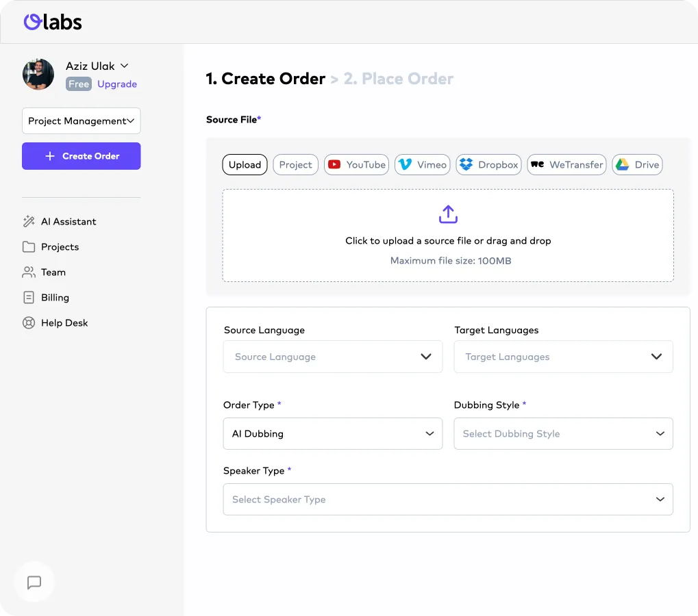
Task: Click the Upgrade link
Action: 117,84
